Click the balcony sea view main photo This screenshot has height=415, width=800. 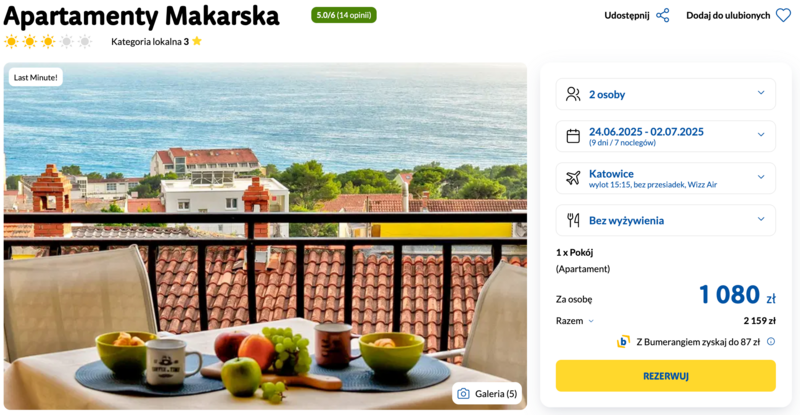point(265,236)
